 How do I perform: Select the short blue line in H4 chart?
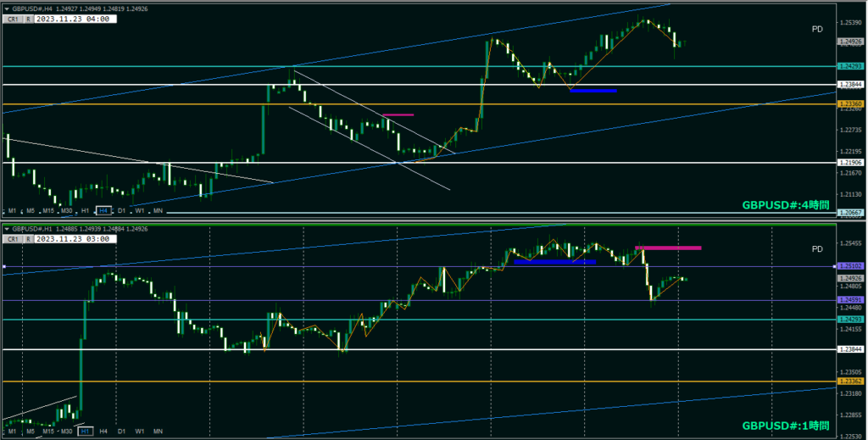coord(593,91)
